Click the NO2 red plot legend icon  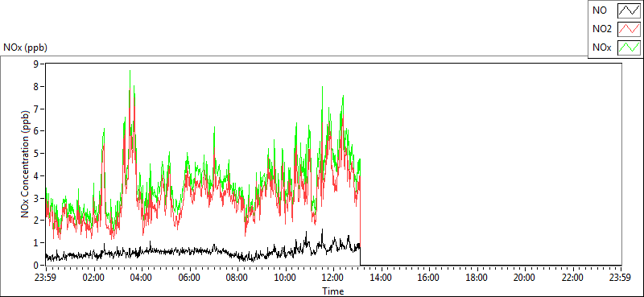tap(630, 29)
